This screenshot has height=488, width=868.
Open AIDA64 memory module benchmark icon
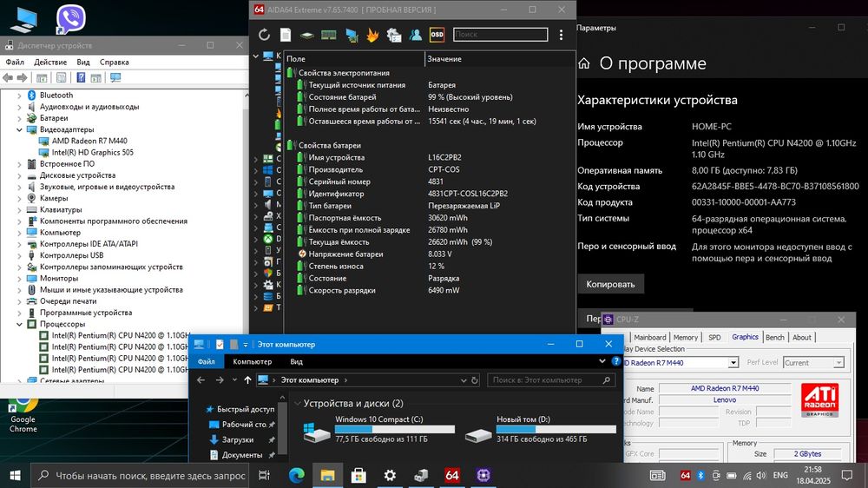coord(329,35)
